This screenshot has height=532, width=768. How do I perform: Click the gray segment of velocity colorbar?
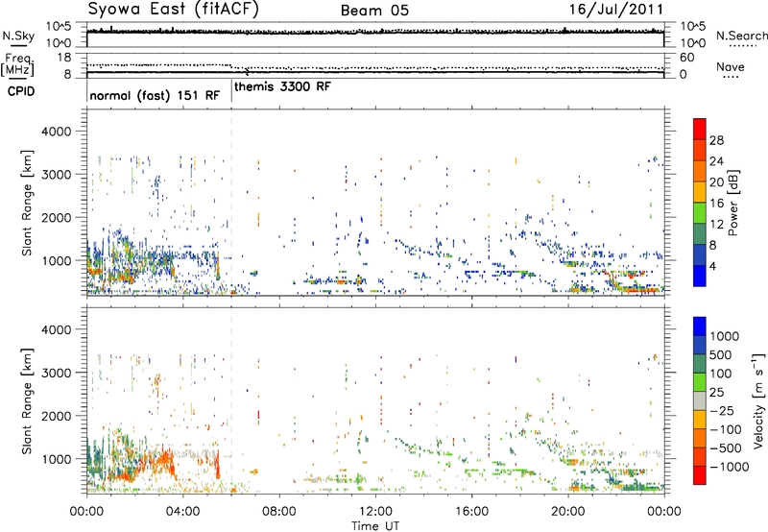point(700,400)
